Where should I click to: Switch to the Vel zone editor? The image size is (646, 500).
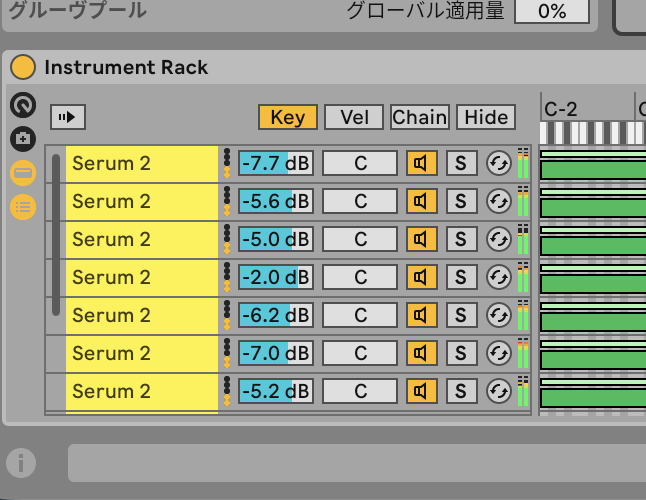(354, 117)
